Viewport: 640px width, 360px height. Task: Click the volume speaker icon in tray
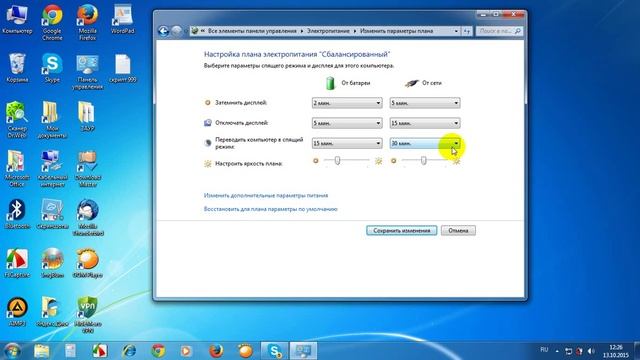(591, 351)
